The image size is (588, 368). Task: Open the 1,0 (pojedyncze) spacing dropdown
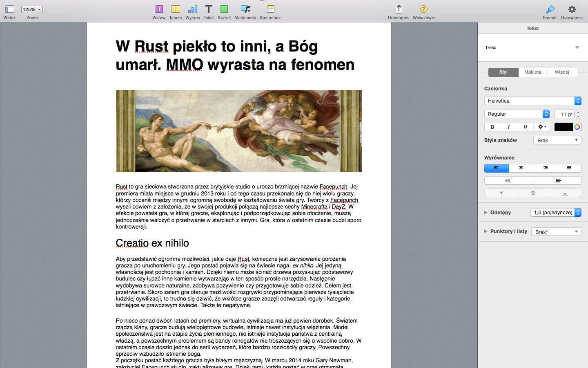point(556,213)
